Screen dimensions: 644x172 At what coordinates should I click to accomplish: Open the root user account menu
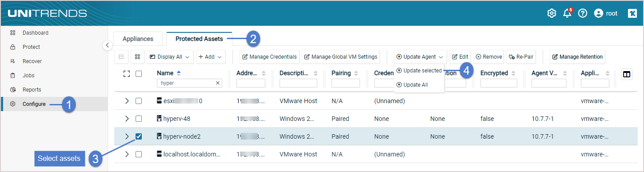pyautogui.click(x=606, y=13)
